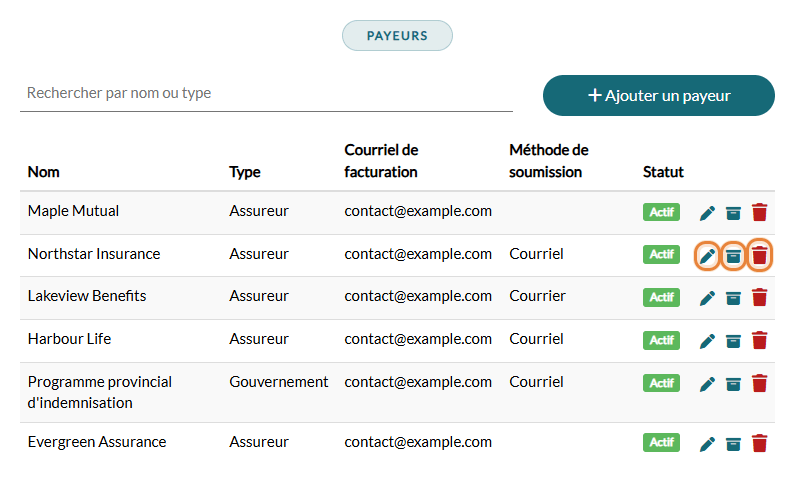Click Programme provincial d'indemnisation name cell
The width and height of the screenshot is (795, 484).
pyautogui.click(x=100, y=392)
